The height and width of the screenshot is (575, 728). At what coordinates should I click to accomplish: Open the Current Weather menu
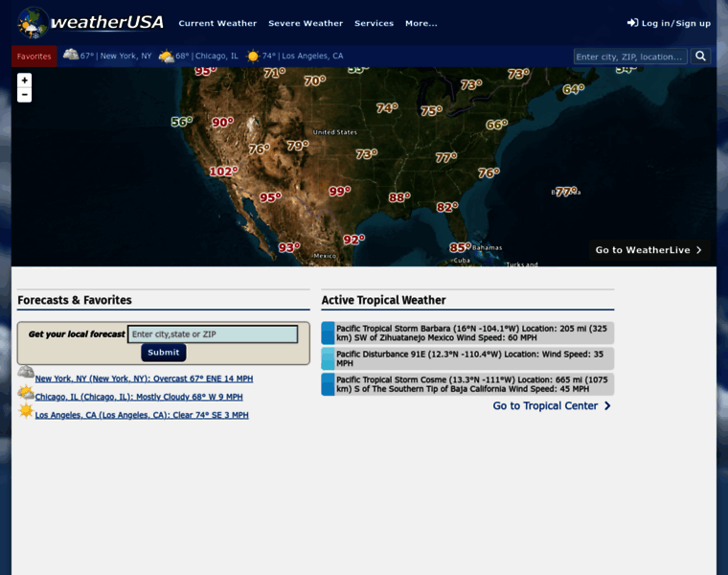click(x=217, y=23)
